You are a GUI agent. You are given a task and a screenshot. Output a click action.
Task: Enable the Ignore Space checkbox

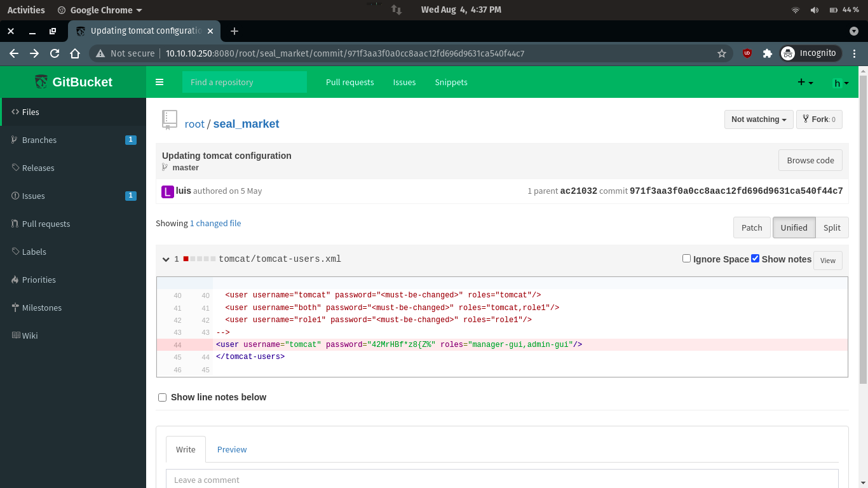[x=686, y=259]
